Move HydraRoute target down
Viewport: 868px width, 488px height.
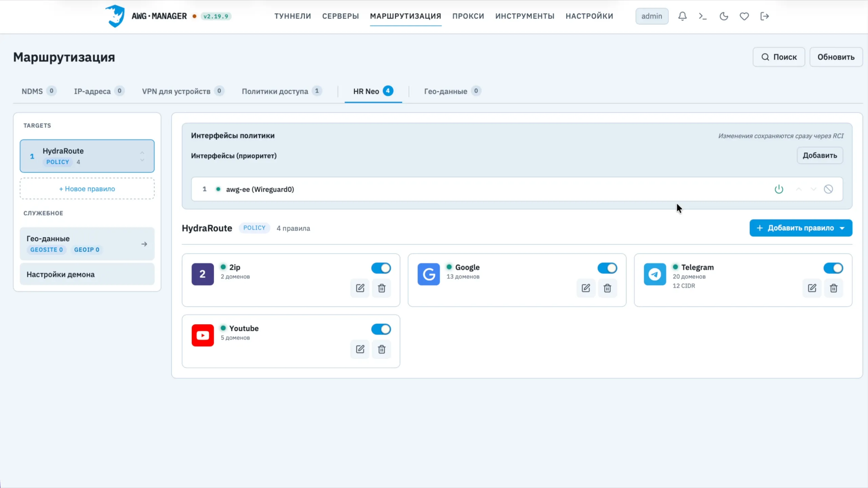tap(142, 160)
